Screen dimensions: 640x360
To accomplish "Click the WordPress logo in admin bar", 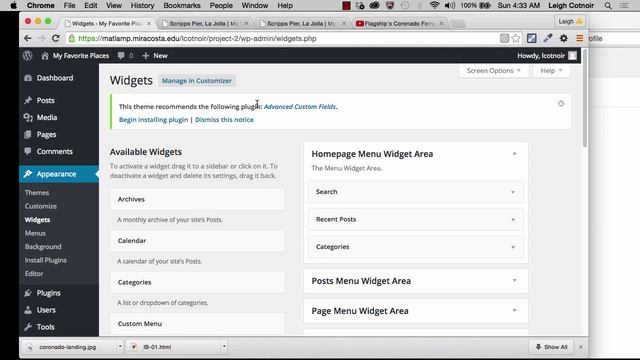I will [x=28, y=56].
